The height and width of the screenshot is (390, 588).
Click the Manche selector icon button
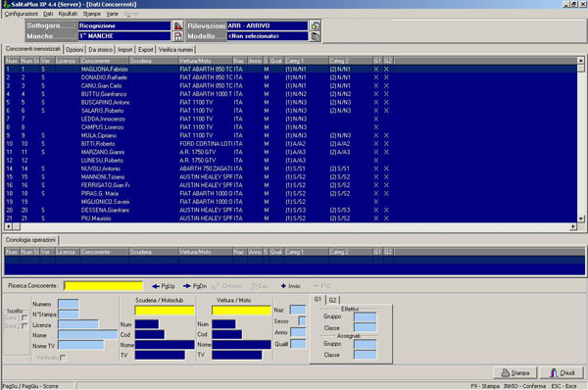pyautogui.click(x=177, y=36)
